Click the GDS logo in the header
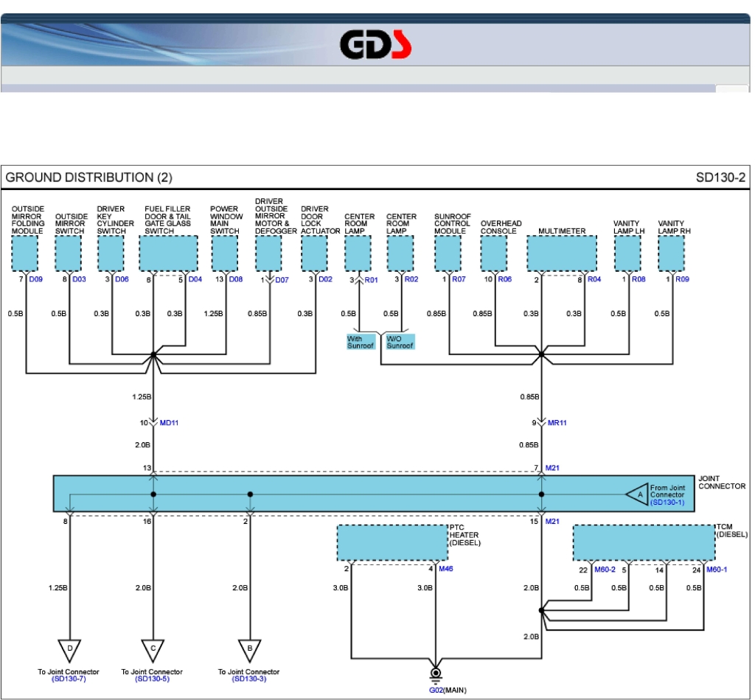 coord(375,44)
